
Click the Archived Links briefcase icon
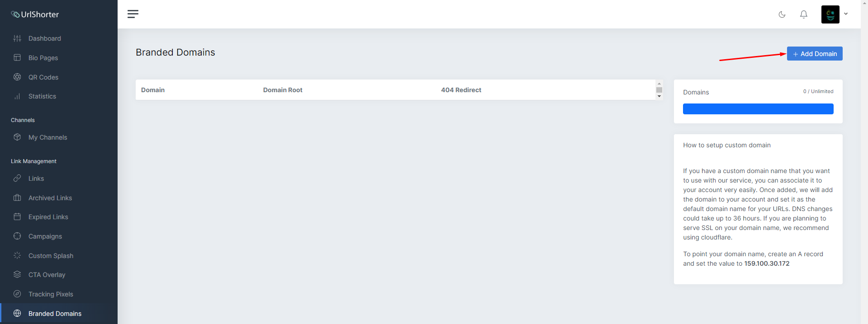pos(17,198)
